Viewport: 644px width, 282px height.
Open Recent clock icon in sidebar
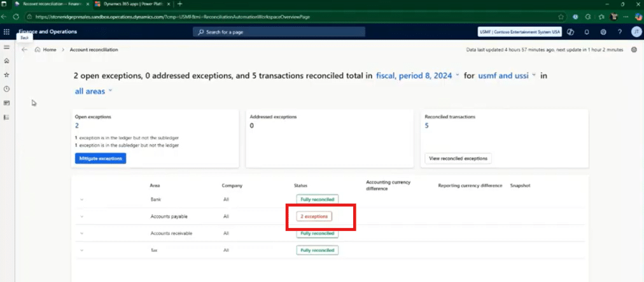pos(6,89)
